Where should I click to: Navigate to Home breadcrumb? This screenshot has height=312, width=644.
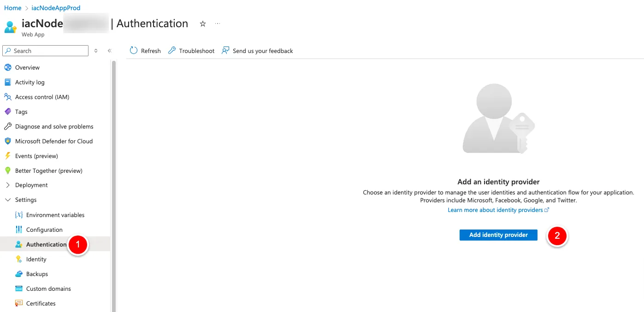[x=12, y=8]
